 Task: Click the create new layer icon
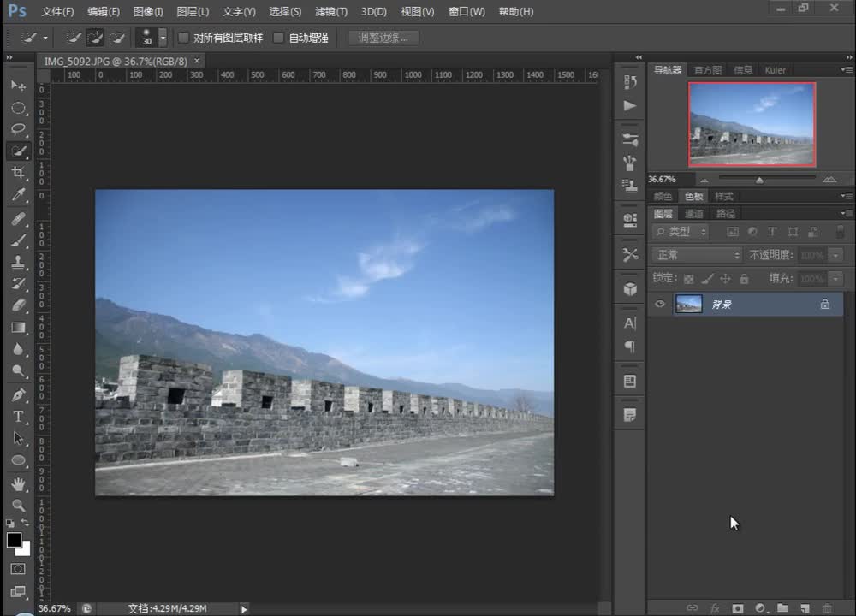pyautogui.click(x=805, y=608)
